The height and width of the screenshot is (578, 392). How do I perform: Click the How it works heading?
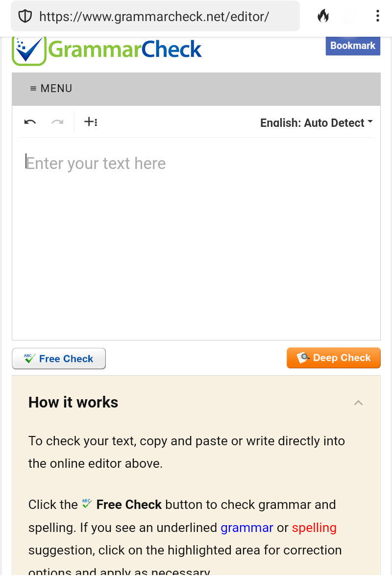pyautogui.click(x=73, y=403)
